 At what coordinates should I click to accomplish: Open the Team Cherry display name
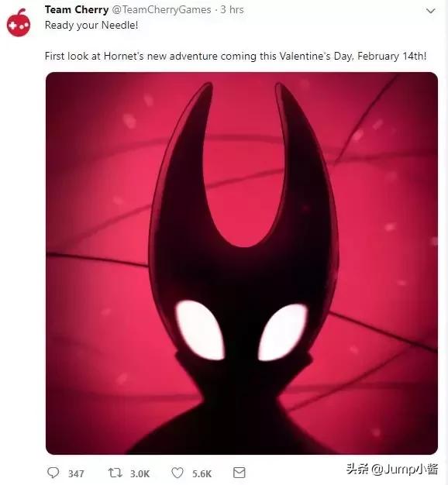tap(77, 9)
